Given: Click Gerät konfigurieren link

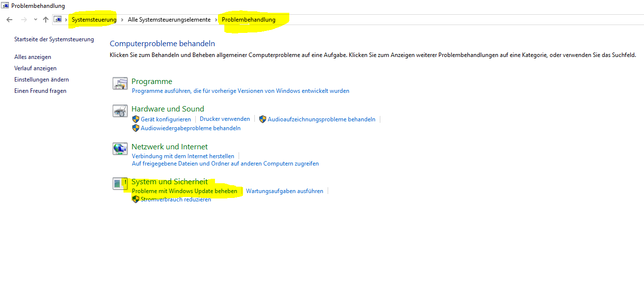Looking at the screenshot, I should pyautogui.click(x=166, y=119).
